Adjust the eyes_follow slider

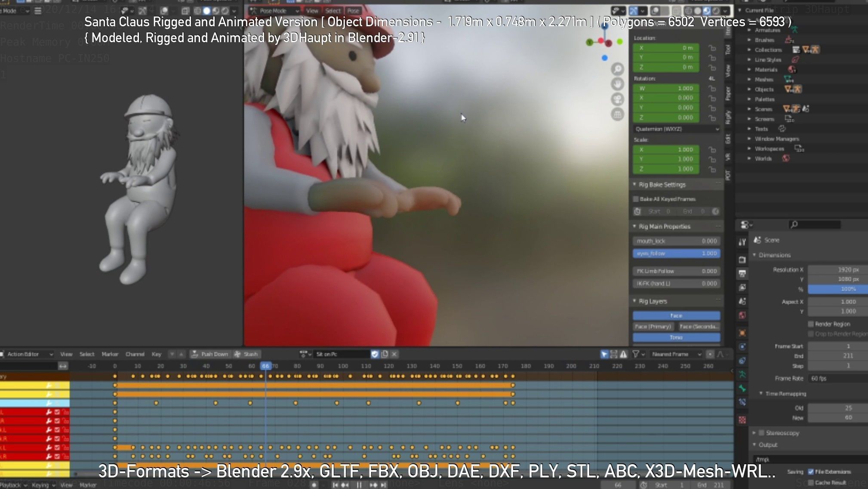coord(677,254)
